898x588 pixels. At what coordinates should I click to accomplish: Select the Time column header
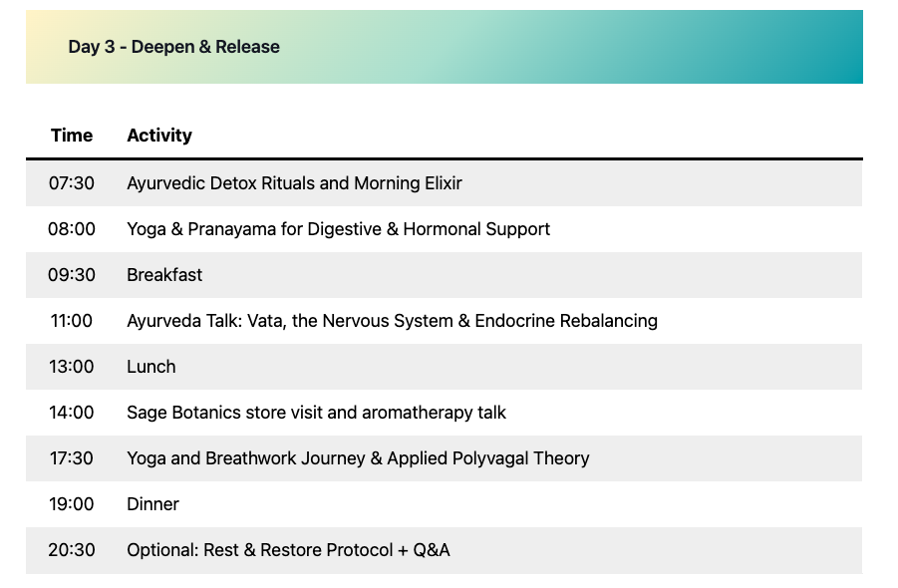point(72,136)
